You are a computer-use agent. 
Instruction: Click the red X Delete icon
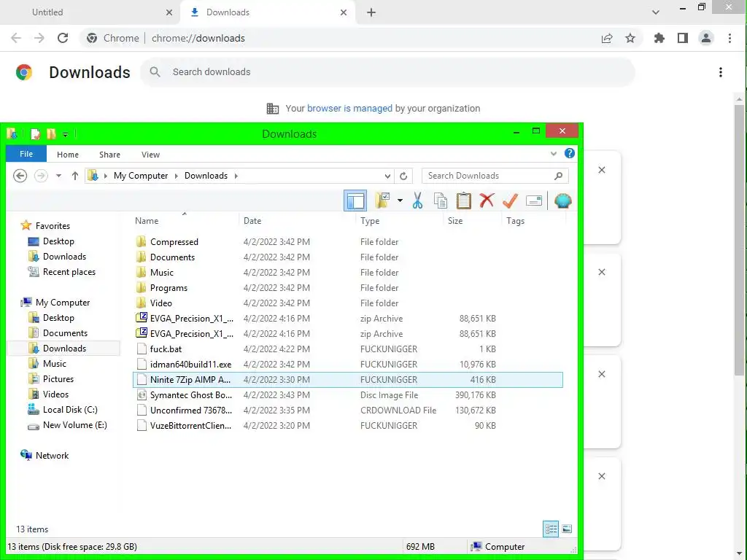(487, 201)
